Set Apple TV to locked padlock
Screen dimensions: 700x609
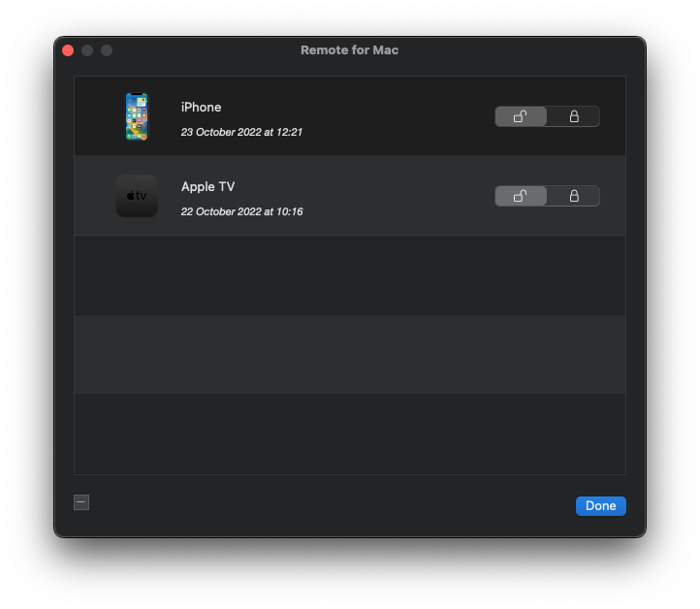point(573,196)
